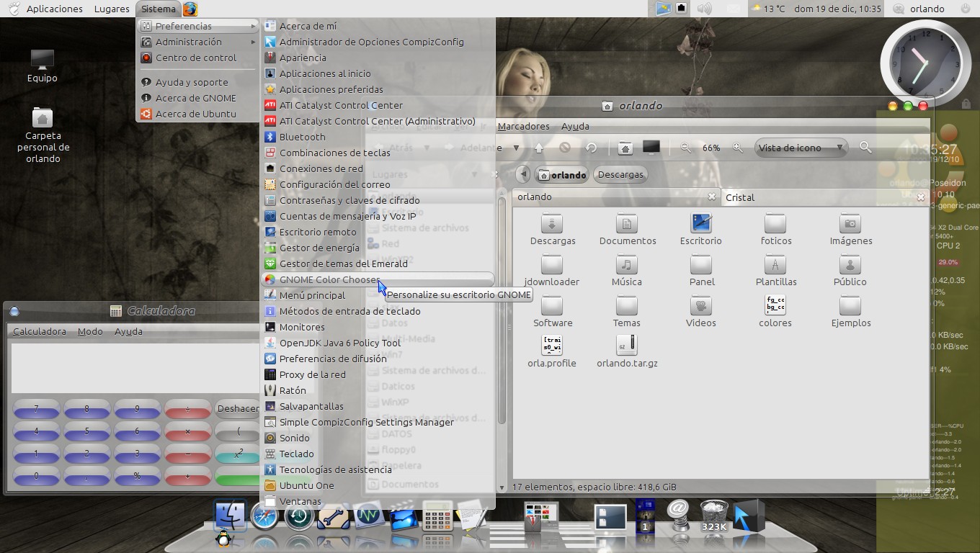This screenshot has height=553, width=980.
Task: Select the orla.profile file
Action: click(552, 352)
